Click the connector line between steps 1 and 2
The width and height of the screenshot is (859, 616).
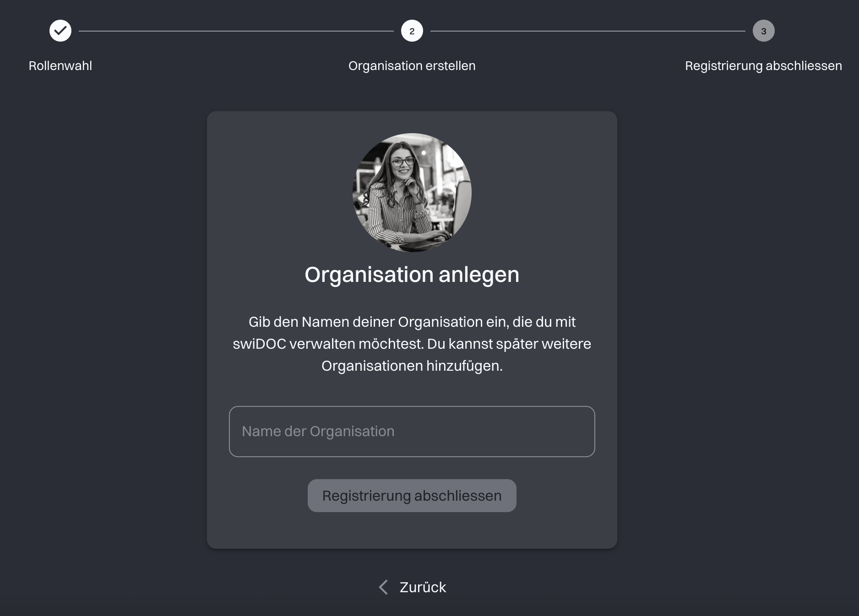point(236,31)
